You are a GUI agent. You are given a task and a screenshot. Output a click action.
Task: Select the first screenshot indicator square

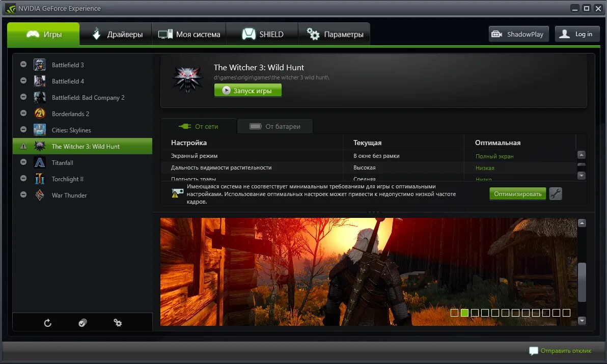click(454, 313)
